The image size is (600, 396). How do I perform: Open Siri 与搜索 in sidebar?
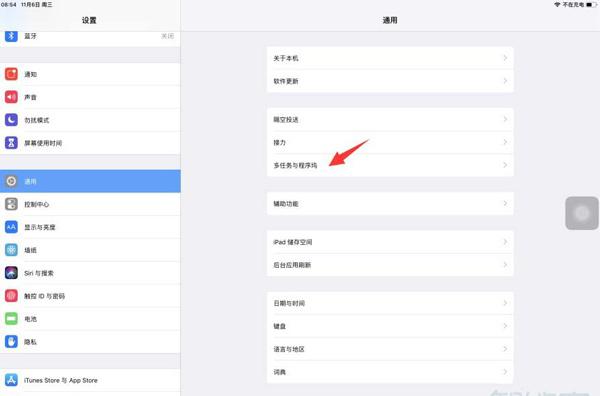coord(90,273)
